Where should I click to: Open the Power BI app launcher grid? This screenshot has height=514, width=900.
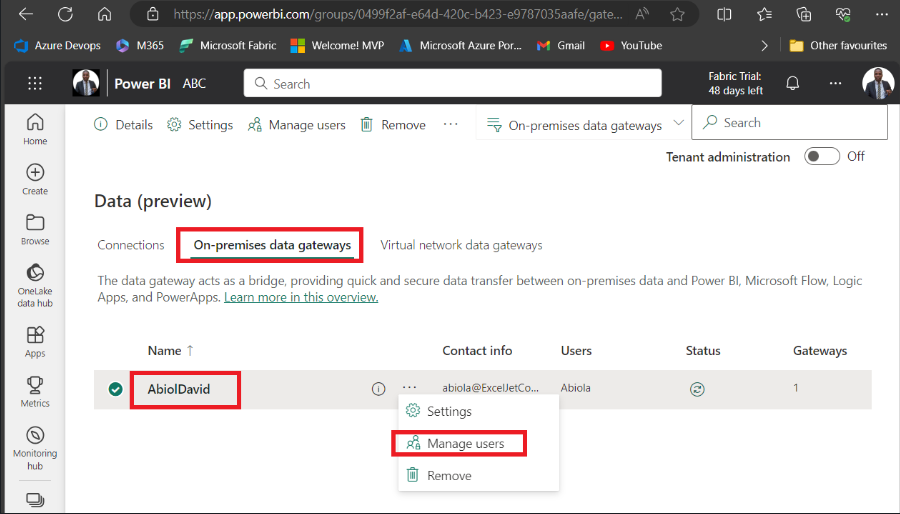tap(35, 84)
